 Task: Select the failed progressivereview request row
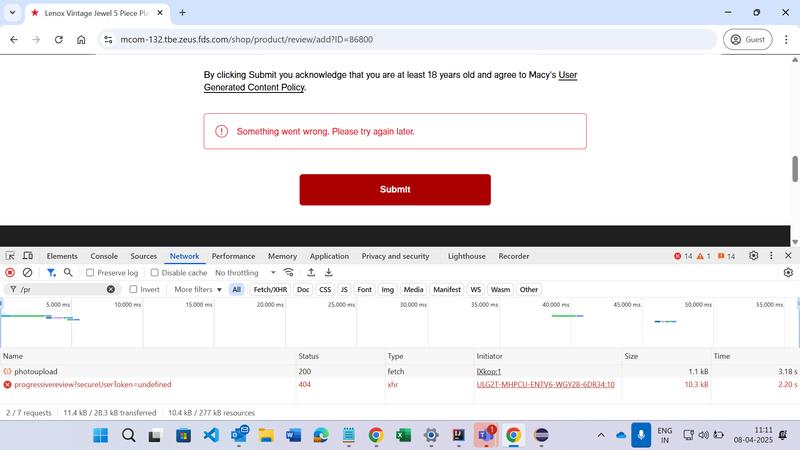[400, 385]
